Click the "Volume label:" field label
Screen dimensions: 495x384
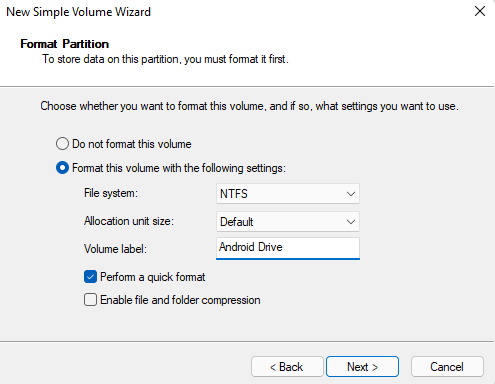pyautogui.click(x=115, y=249)
